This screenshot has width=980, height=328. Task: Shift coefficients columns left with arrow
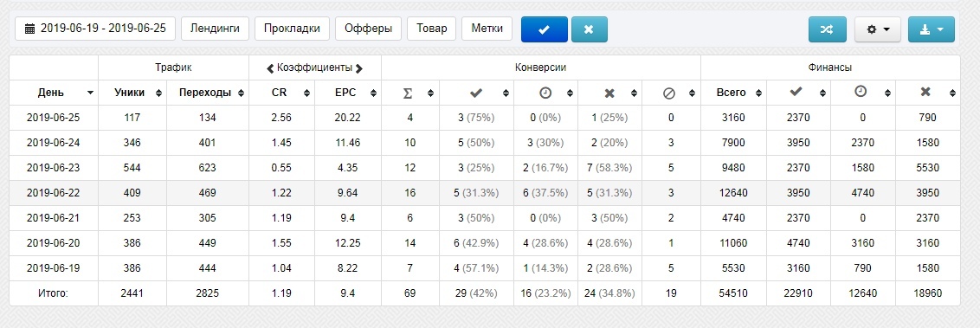coord(270,68)
